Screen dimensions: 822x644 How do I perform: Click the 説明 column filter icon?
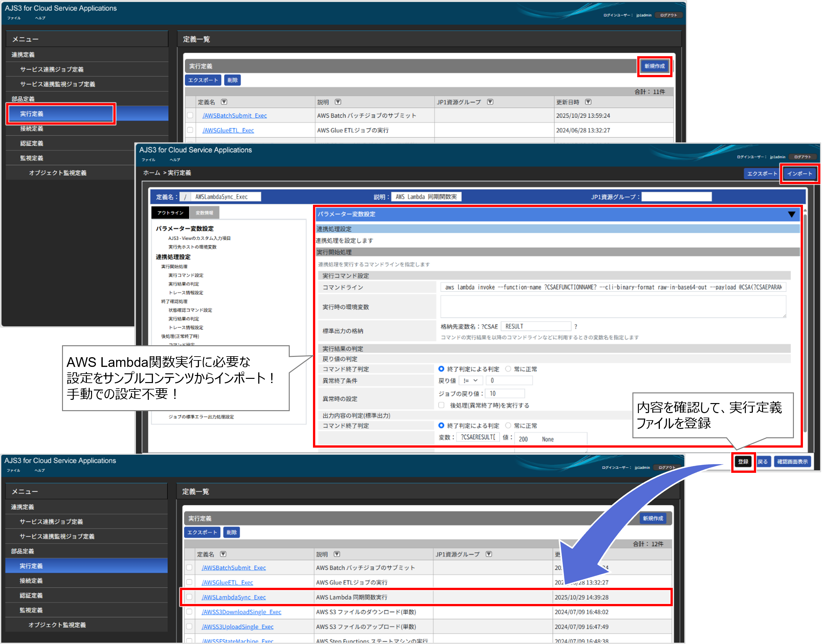tap(338, 102)
